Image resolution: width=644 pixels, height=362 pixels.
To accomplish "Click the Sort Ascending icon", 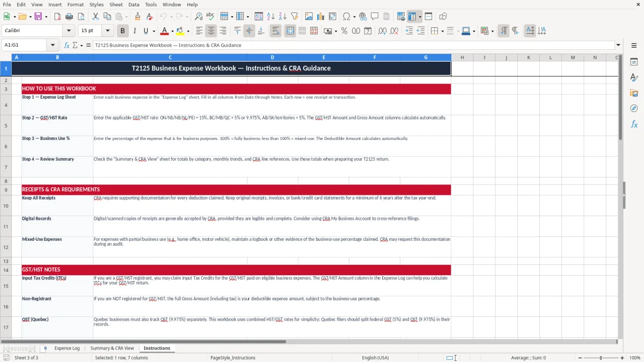I will [271, 17].
